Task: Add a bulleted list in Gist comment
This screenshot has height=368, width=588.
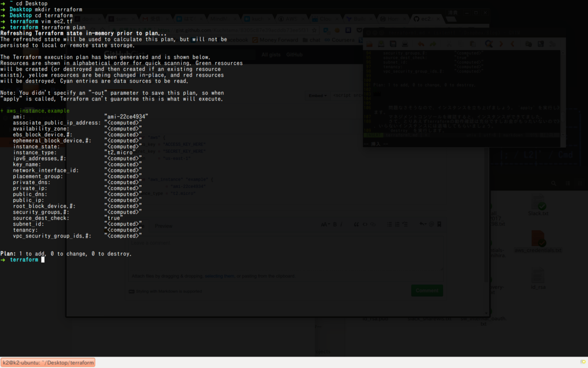Action: pos(389,224)
